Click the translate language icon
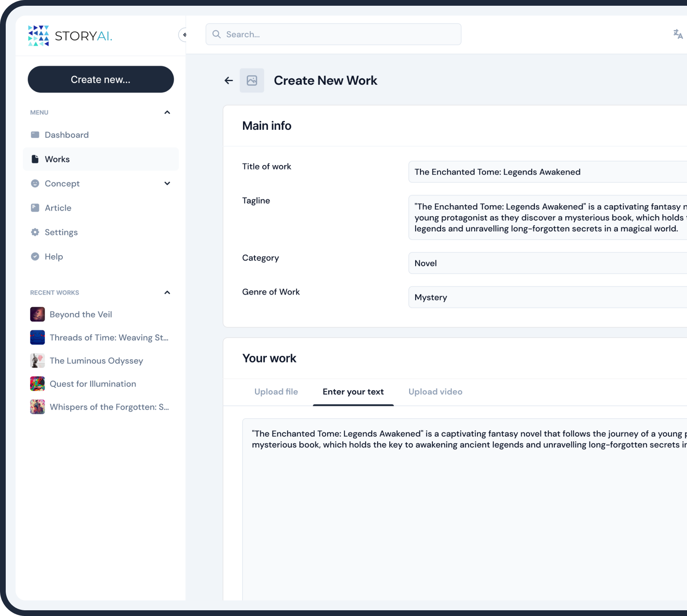 [678, 34]
